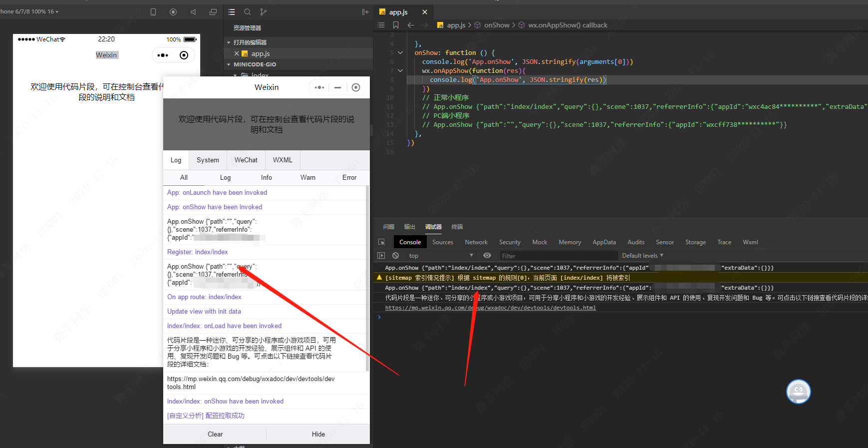Image resolution: width=868 pixels, height=448 pixels.
Task: Open the mp.weixin.qq.com devtools link in console
Action: pyautogui.click(x=490, y=308)
